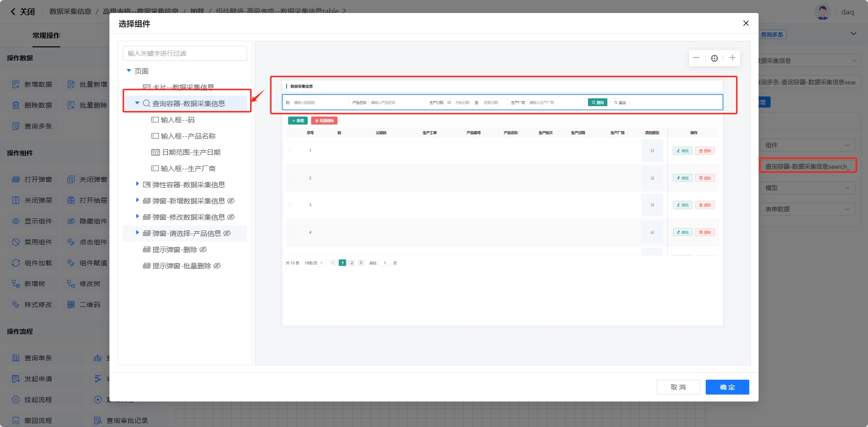Collapse the 页面 root tree node

coord(129,70)
